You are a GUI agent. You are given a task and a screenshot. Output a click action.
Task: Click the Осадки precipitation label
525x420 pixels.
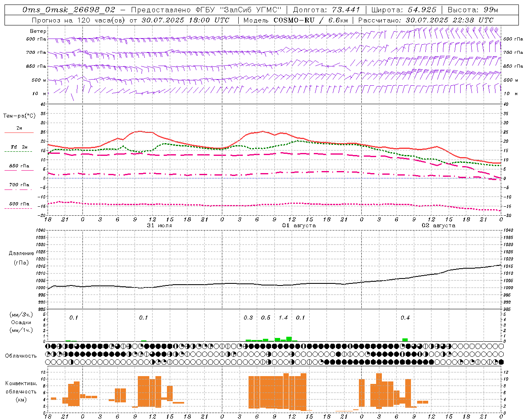click(21, 322)
